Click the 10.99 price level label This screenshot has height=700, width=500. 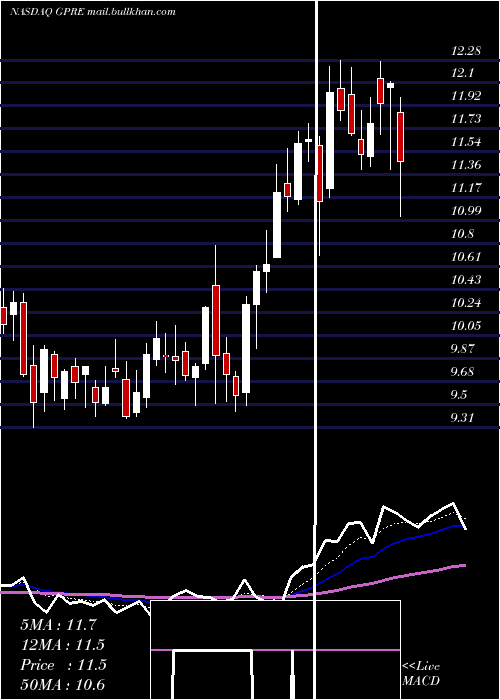pyautogui.click(x=466, y=211)
